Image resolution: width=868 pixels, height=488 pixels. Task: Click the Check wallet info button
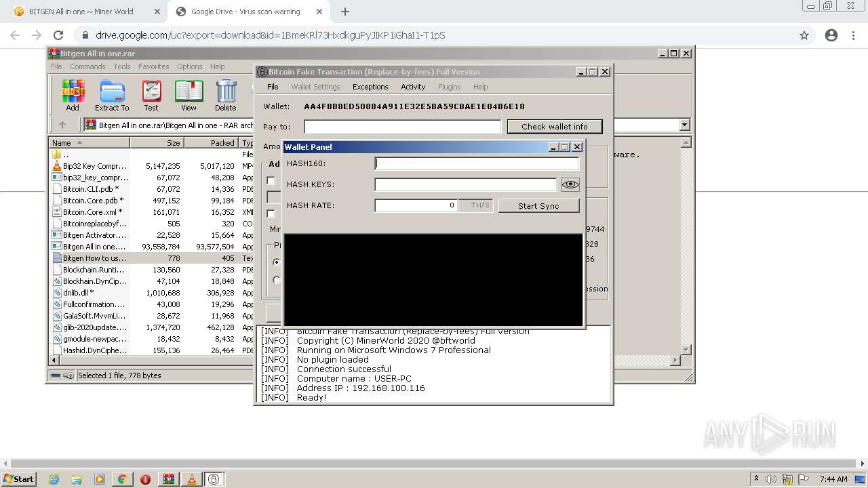pos(555,127)
